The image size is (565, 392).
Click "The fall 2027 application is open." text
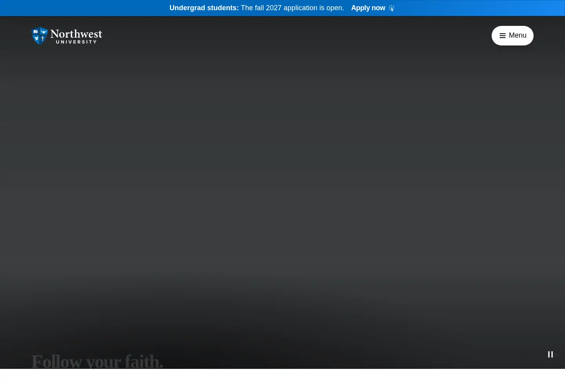point(292,8)
